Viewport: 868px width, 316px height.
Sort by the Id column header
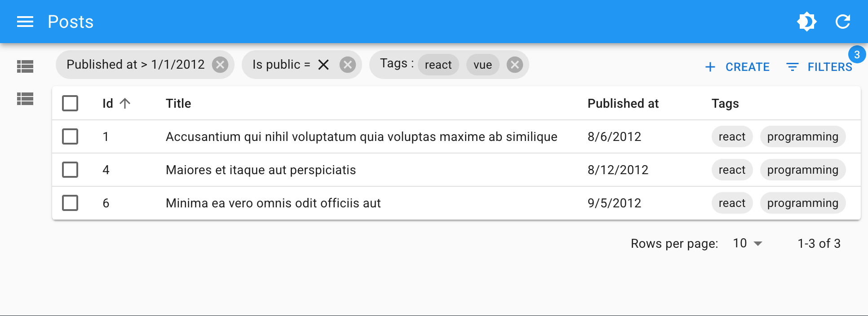pos(108,103)
